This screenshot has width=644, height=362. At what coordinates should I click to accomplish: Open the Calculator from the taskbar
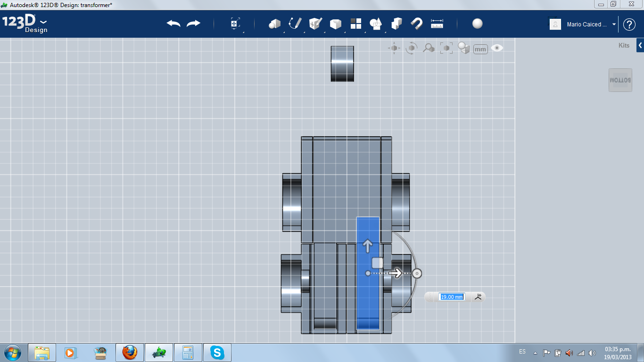(188, 353)
